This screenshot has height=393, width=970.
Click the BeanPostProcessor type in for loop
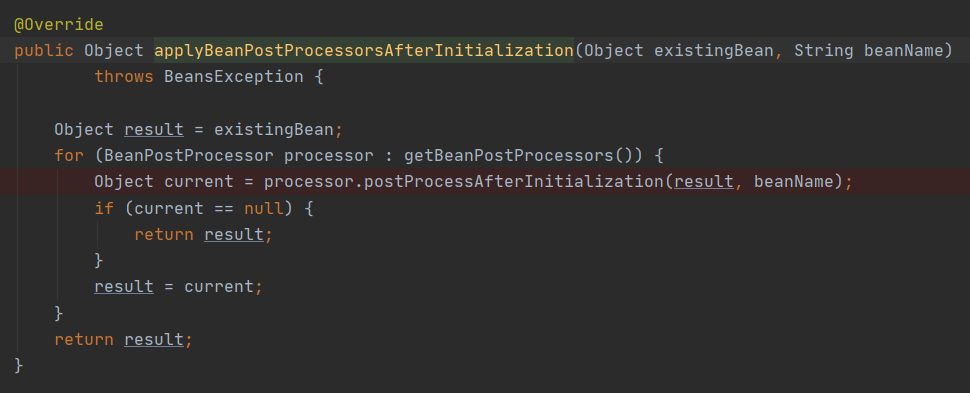[189, 155]
